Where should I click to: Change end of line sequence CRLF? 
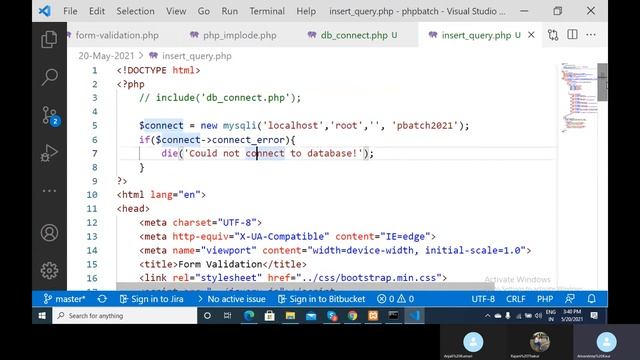516,299
